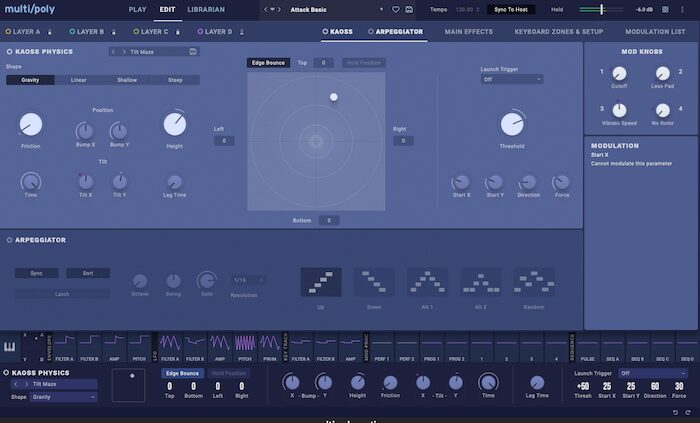700x423 pixels.
Task: Toggle the Hold function in top bar
Action: pos(557,9)
